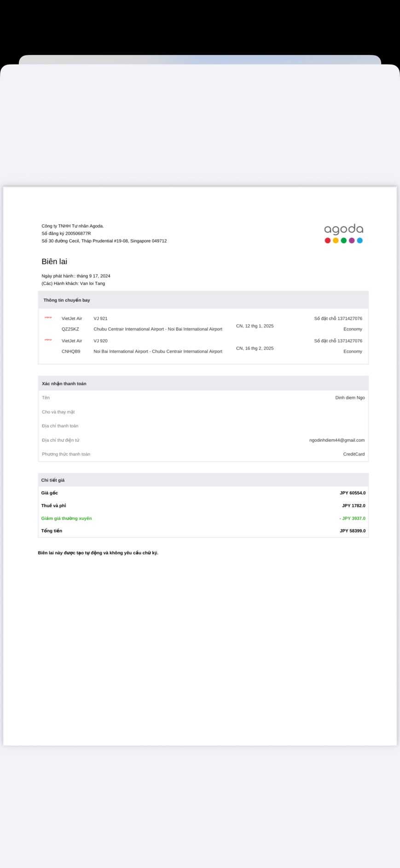Click the VietJet logo beside flight VJ 920

pos(48,340)
